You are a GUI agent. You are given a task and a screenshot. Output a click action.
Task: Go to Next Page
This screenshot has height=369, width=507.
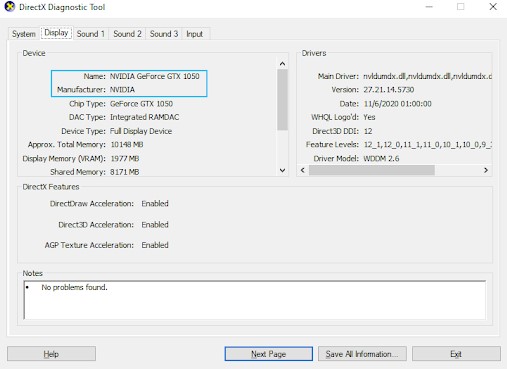click(x=269, y=354)
